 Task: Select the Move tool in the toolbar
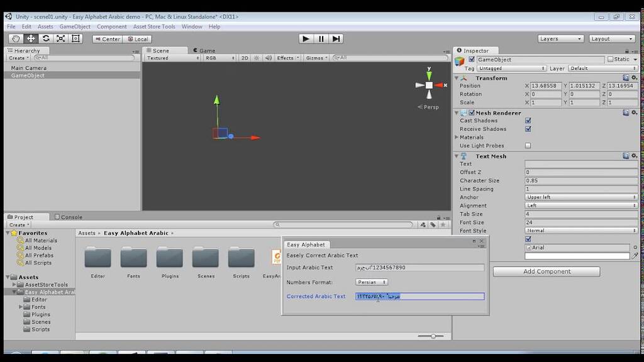[x=30, y=38]
